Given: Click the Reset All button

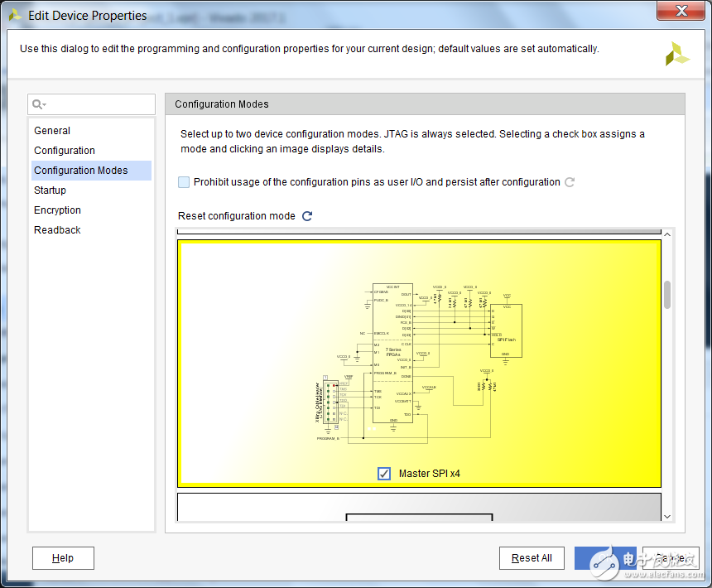Looking at the screenshot, I should click(532, 558).
